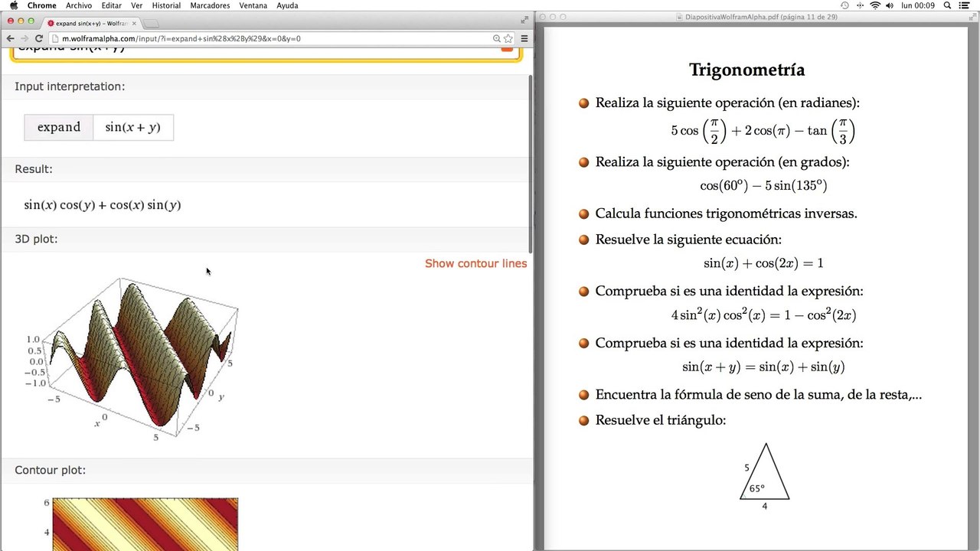The width and height of the screenshot is (980, 551).
Task: Open the Wi-Fi status menu
Action: (x=875, y=5)
